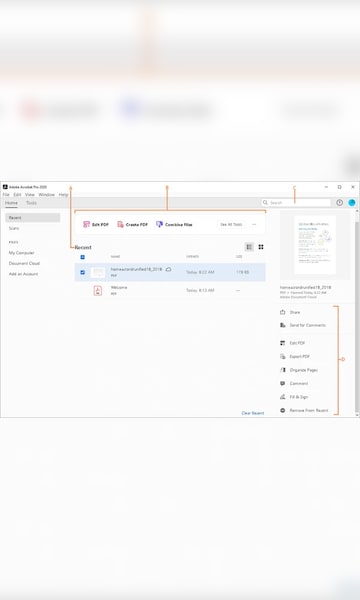Open the Edit menu
The image size is (360, 600).
17,195
